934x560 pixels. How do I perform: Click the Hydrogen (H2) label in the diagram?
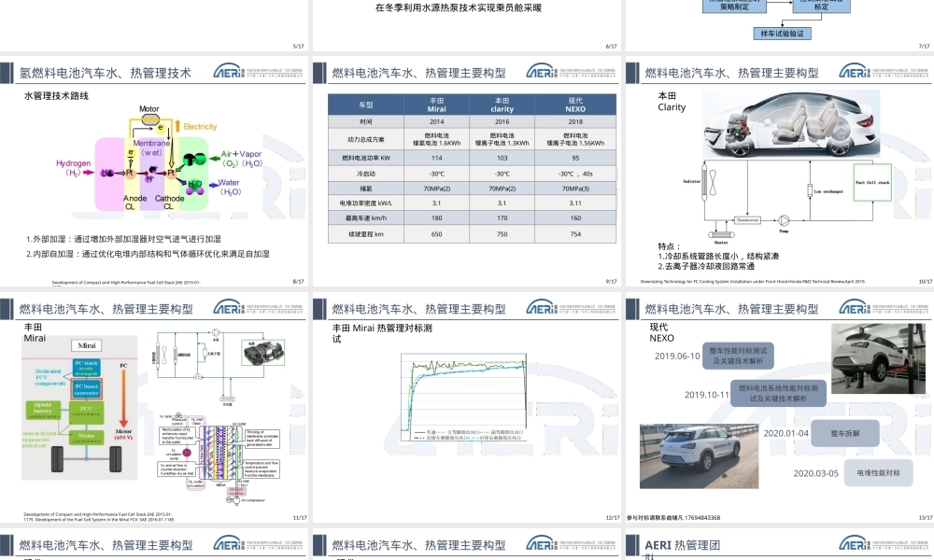point(73,168)
